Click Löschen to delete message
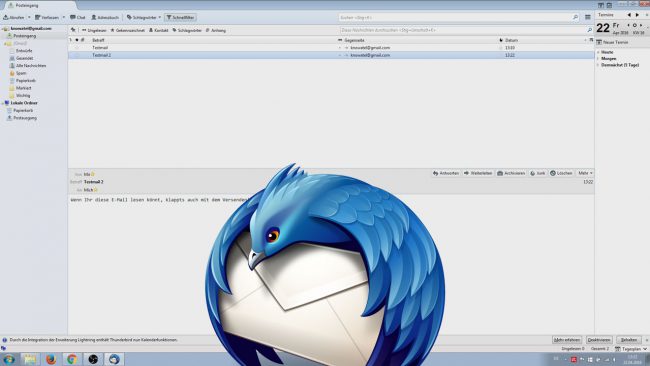 [561, 173]
